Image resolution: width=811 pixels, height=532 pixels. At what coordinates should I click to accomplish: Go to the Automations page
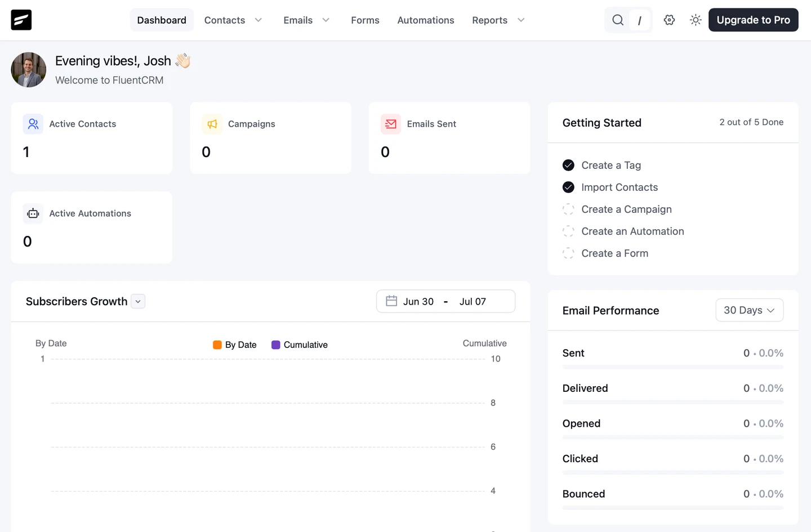point(426,20)
